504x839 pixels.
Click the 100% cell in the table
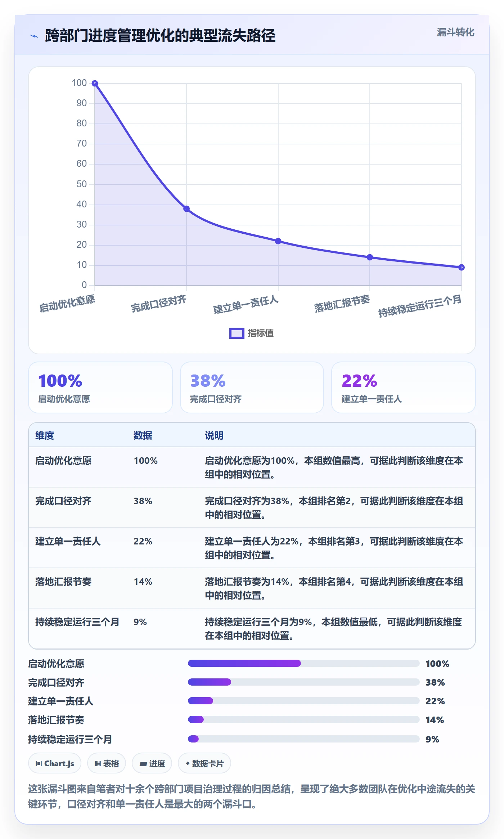tap(146, 461)
